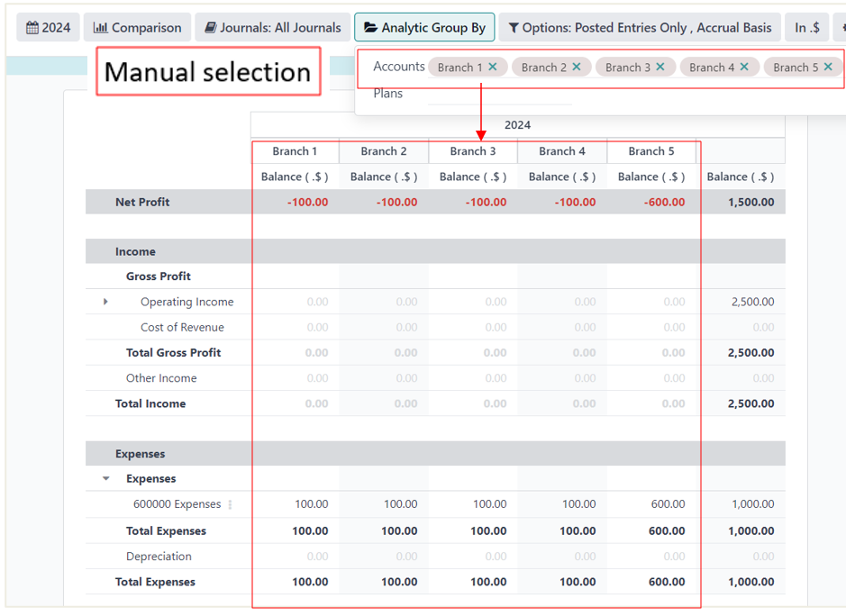
Task: Open Options: Posted Entries Only filter
Action: point(640,28)
